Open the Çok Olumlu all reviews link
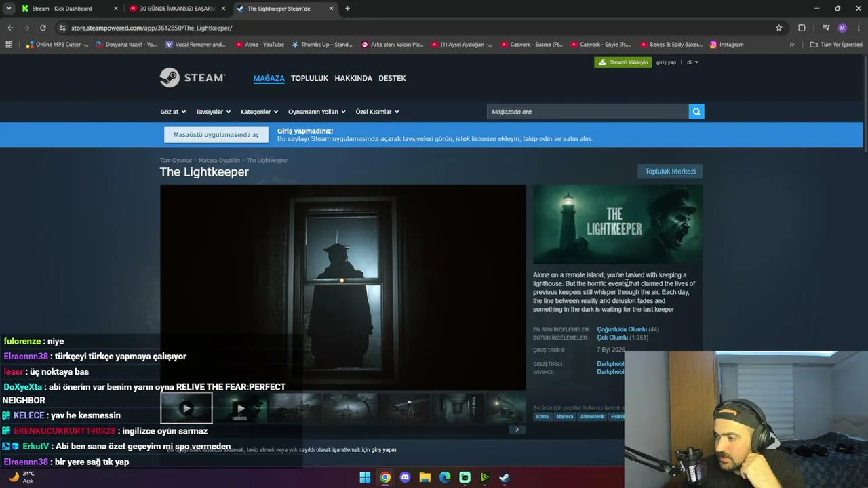868x488 pixels. [612, 338]
